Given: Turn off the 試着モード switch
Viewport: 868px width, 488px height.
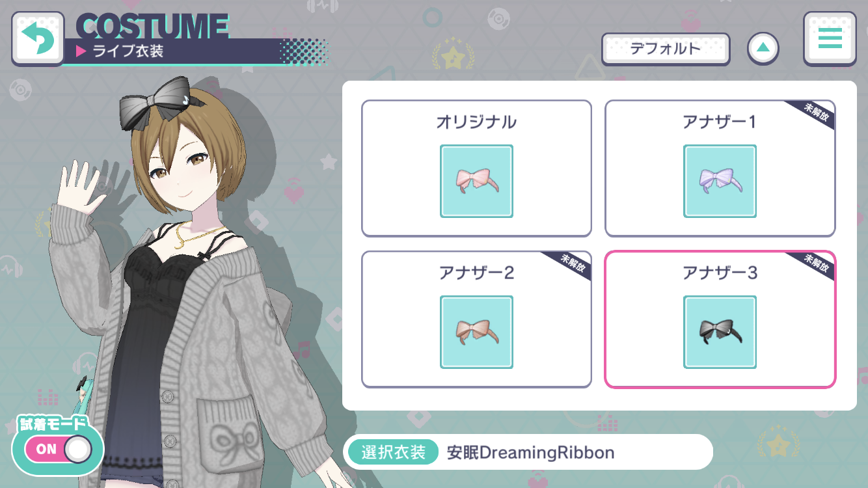Looking at the screenshot, I should [58, 449].
